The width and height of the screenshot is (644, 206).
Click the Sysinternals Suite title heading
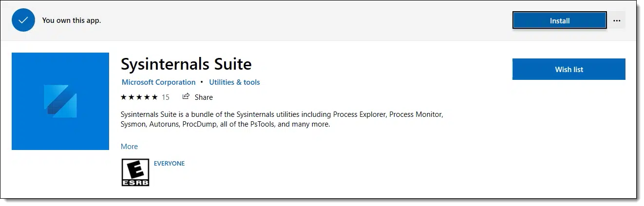[x=186, y=64]
